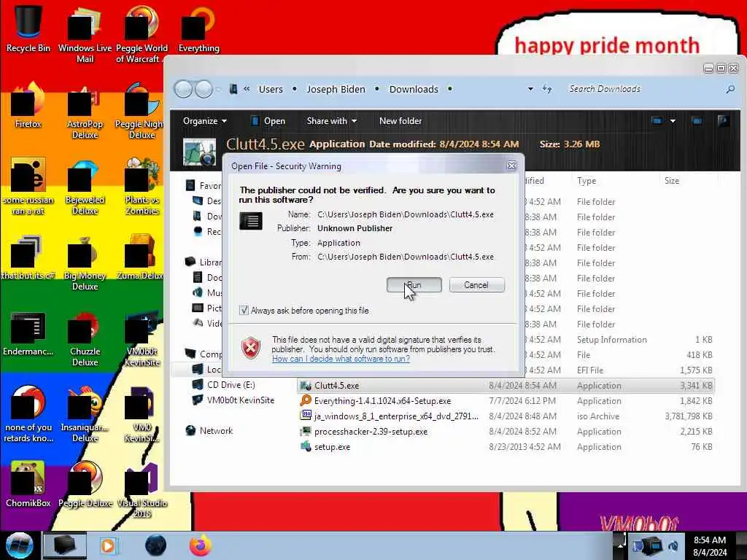Open the change view options arrow
The height and width of the screenshot is (560, 747).
[x=673, y=121]
